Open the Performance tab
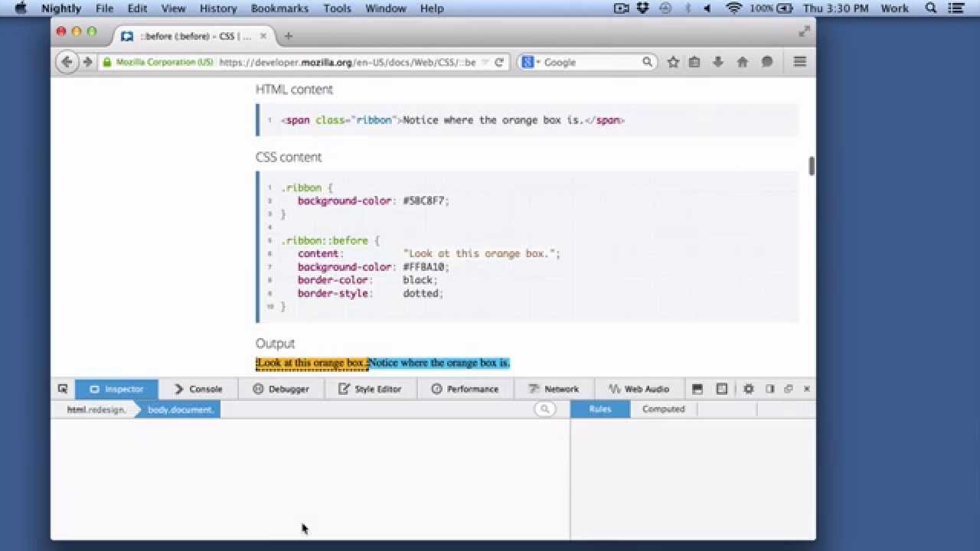Screen dimensions: 980x551 pyautogui.click(x=465, y=389)
